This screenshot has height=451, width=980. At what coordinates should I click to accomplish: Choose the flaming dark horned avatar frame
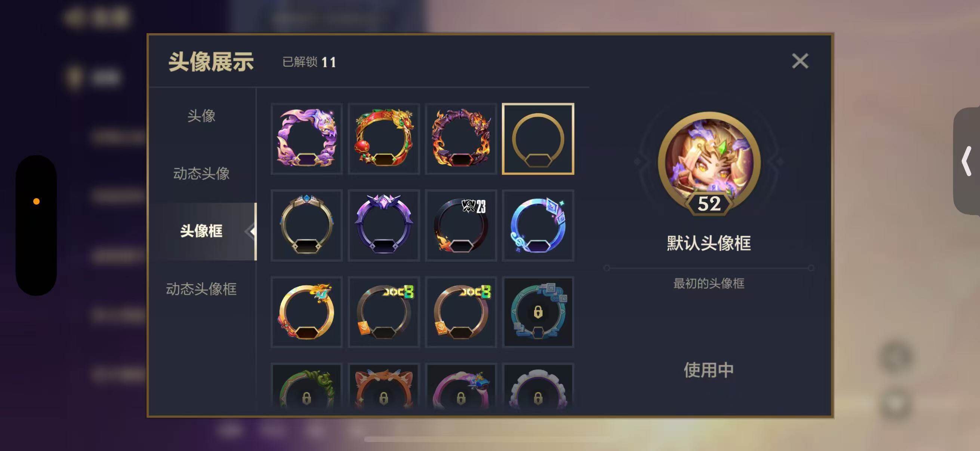pos(461,138)
